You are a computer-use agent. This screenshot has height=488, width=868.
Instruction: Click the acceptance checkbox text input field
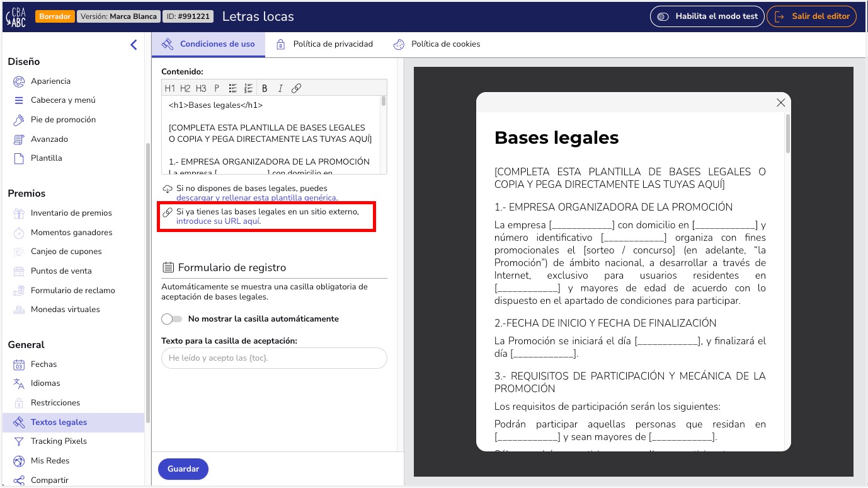click(274, 358)
